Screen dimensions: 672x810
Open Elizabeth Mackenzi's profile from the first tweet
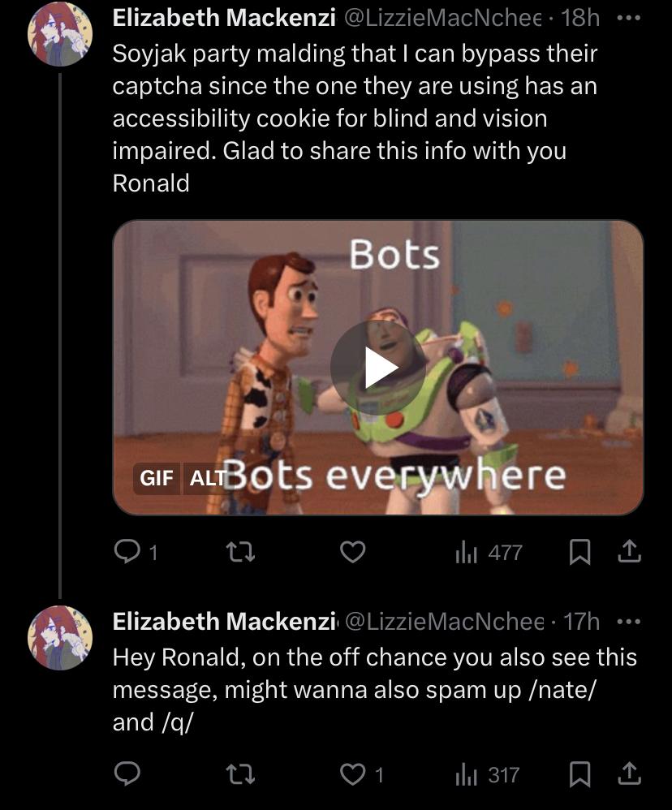tap(224, 17)
